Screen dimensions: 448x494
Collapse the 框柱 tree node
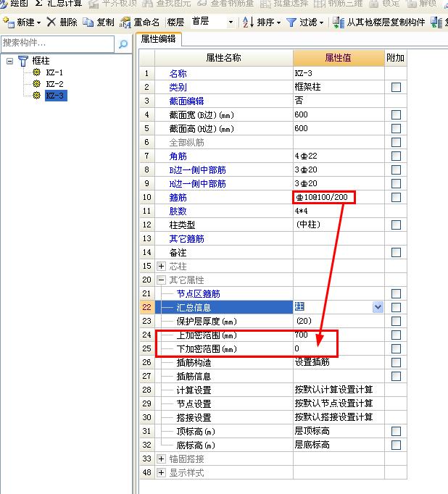pyautogui.click(x=9, y=61)
